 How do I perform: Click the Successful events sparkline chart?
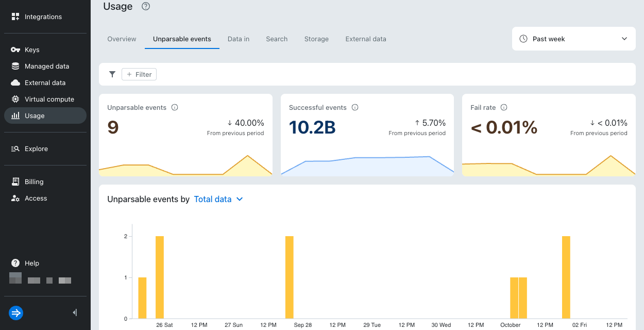(x=367, y=165)
